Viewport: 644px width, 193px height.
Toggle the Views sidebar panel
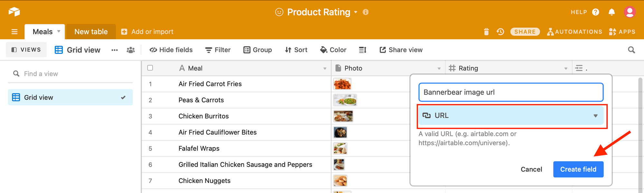[x=26, y=50]
